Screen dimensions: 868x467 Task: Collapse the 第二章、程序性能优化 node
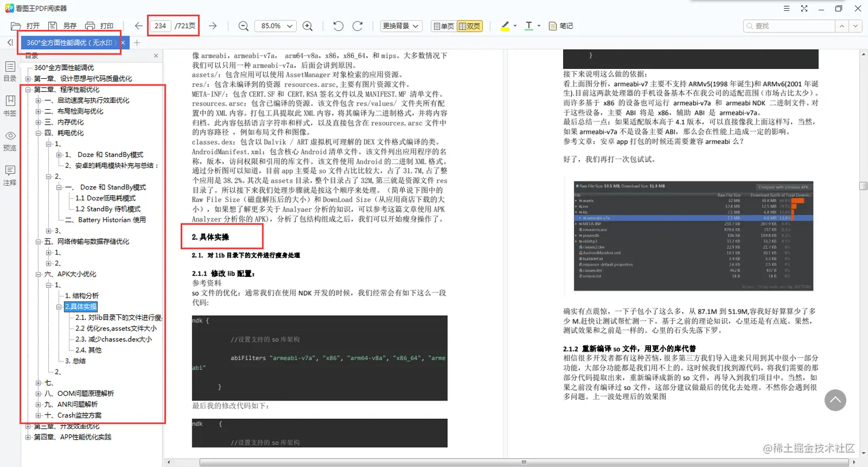tap(28, 90)
